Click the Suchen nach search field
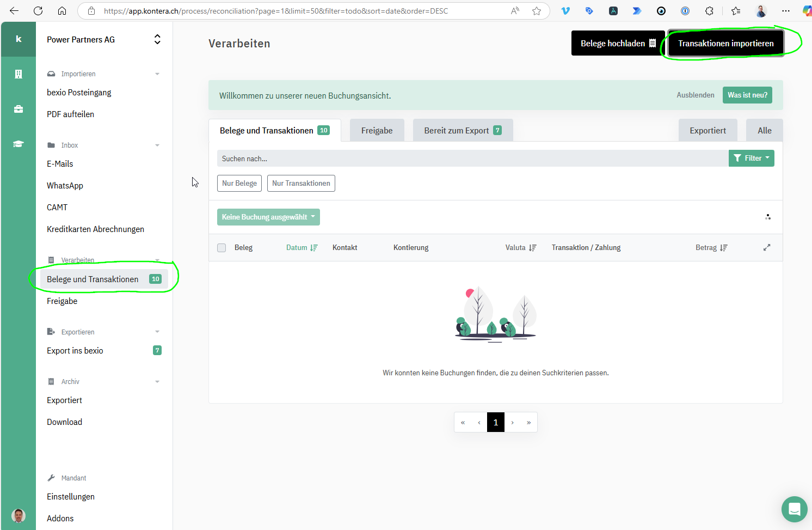The image size is (812, 530). point(472,159)
